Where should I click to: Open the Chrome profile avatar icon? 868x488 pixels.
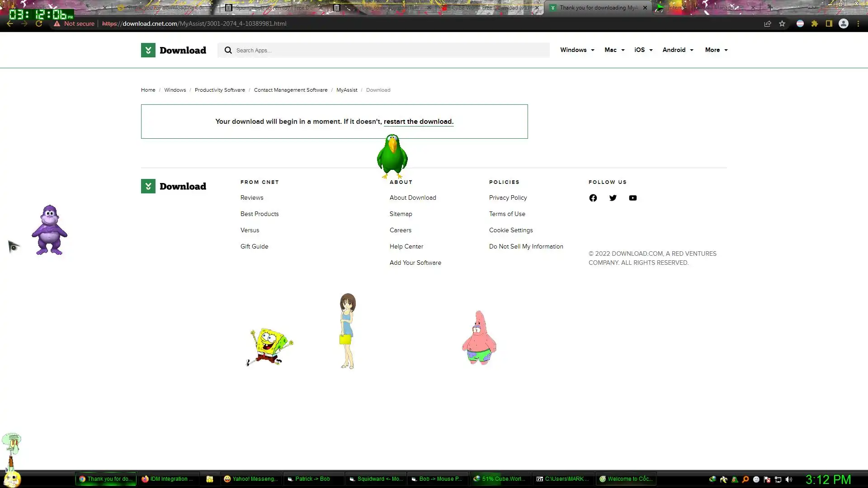click(x=844, y=24)
